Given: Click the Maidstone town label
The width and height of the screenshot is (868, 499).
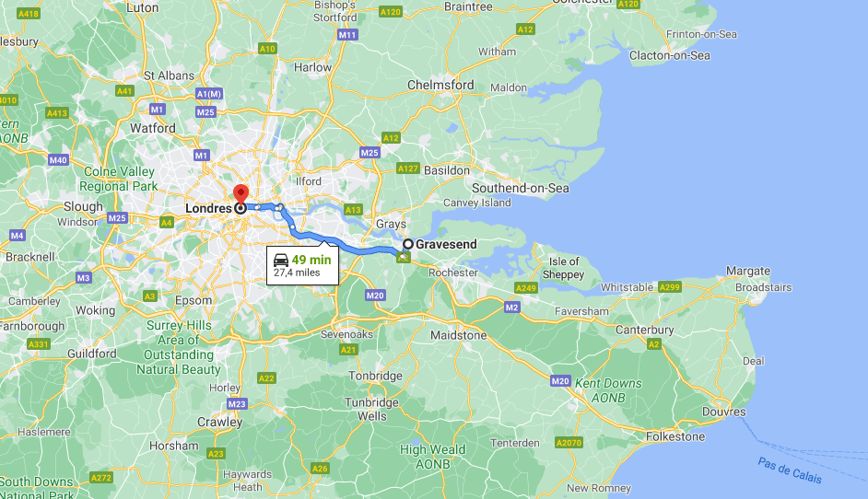Looking at the screenshot, I should click(459, 335).
